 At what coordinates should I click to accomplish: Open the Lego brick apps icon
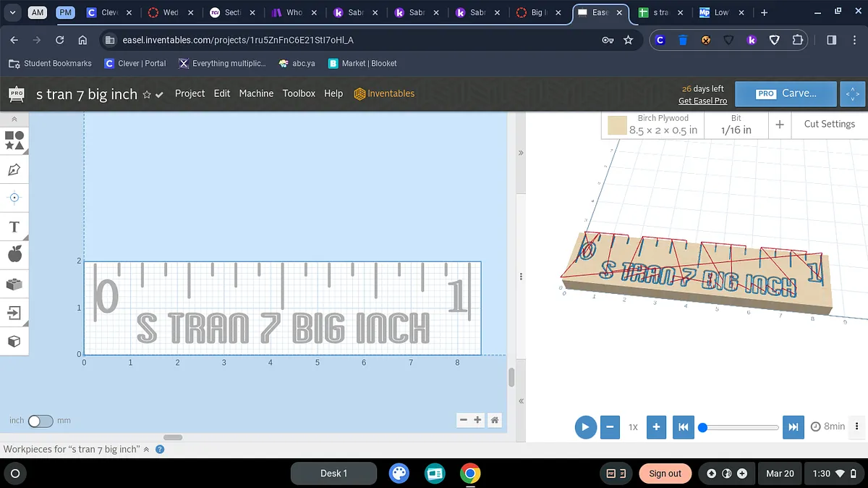click(x=14, y=284)
